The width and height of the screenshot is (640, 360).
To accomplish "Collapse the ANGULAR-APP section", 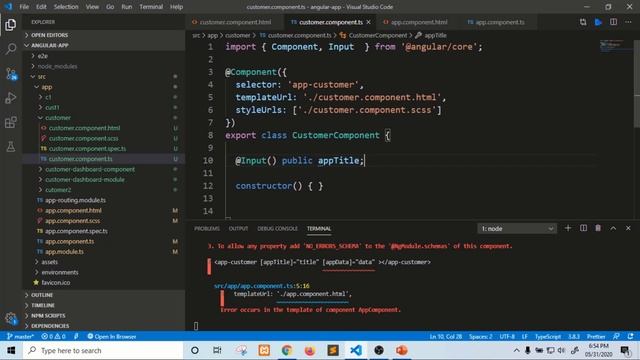I will pyautogui.click(x=104, y=45).
